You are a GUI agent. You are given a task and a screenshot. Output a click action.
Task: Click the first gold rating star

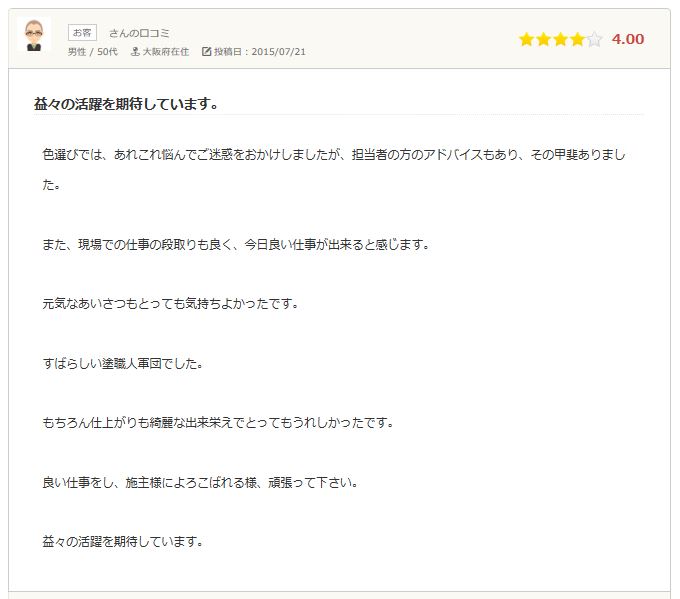coord(526,39)
